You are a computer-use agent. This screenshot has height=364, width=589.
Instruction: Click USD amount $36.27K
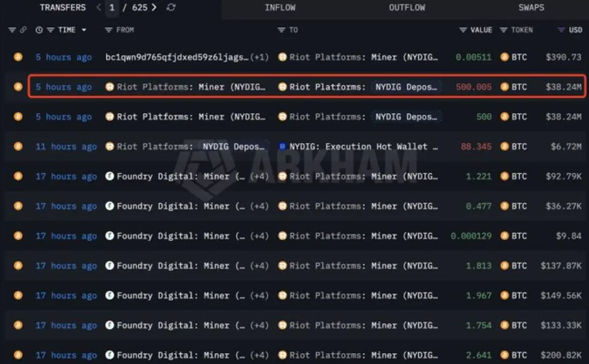(563, 206)
